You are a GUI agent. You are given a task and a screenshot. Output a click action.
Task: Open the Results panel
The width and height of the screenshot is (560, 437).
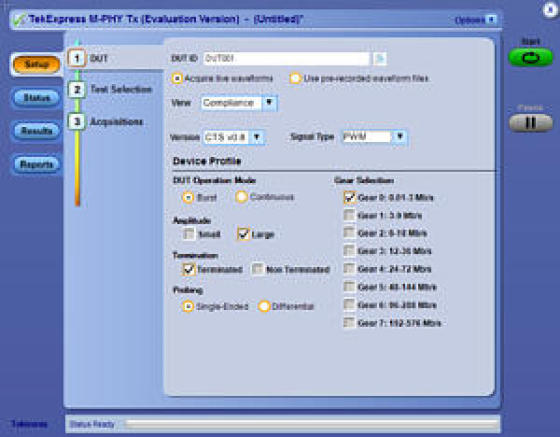point(36,131)
